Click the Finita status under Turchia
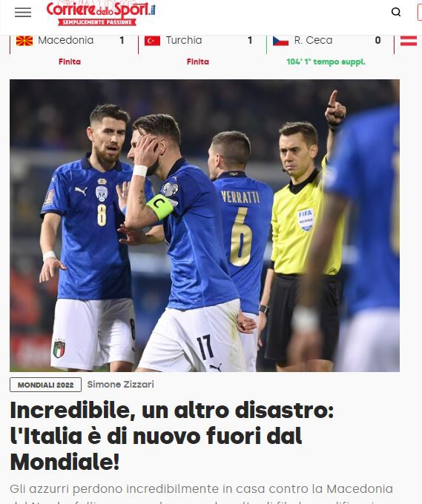This screenshot has width=422, height=504. click(198, 62)
